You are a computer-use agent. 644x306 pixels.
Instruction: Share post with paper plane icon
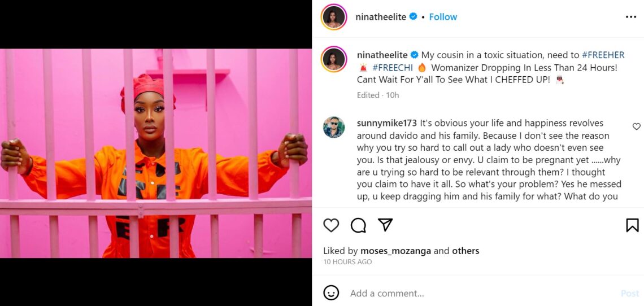(385, 225)
